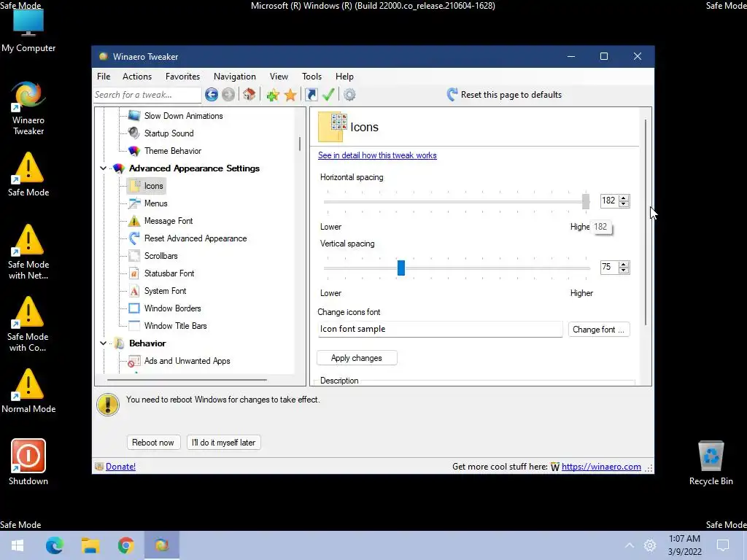Decrease vertical spacing with down arrow
The height and width of the screenshot is (560, 747).
[x=624, y=271]
